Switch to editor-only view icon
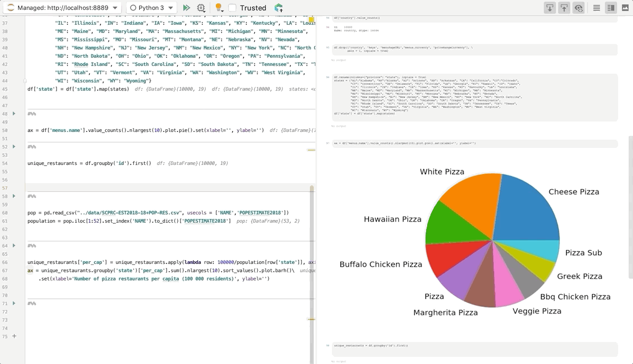Image resolution: width=633 pixels, height=364 pixels. point(596,8)
